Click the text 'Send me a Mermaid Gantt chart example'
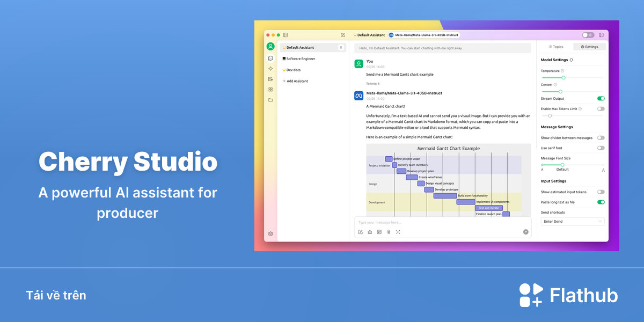 click(400, 75)
